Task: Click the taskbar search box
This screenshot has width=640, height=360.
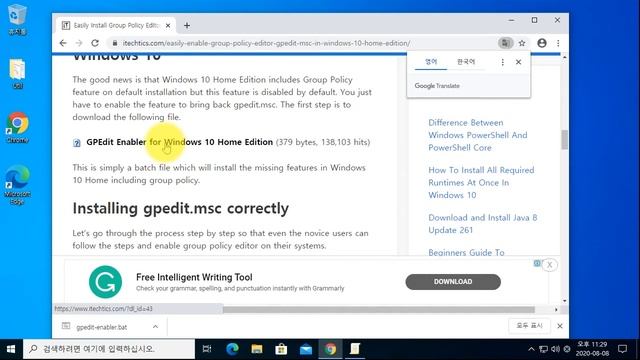Action: [x=109, y=349]
